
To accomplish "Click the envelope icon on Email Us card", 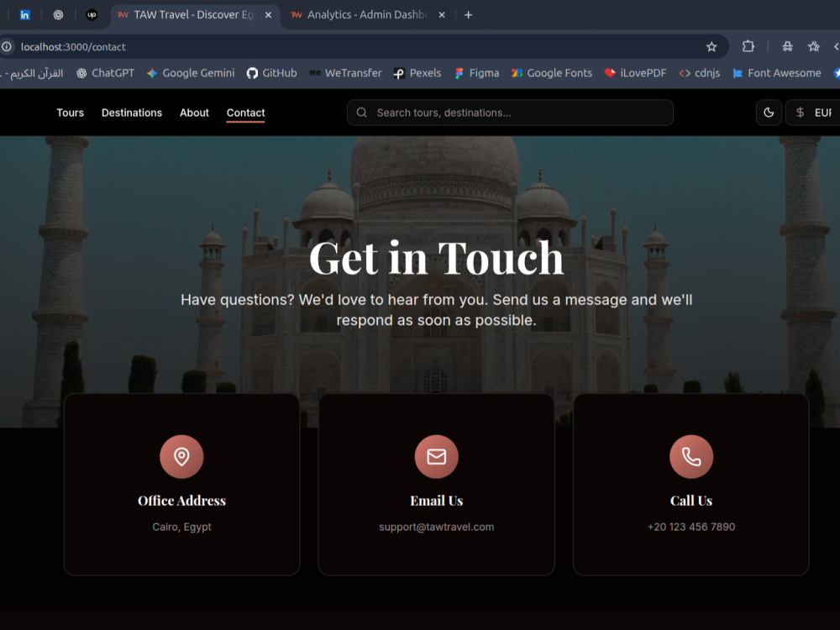I will click(437, 456).
